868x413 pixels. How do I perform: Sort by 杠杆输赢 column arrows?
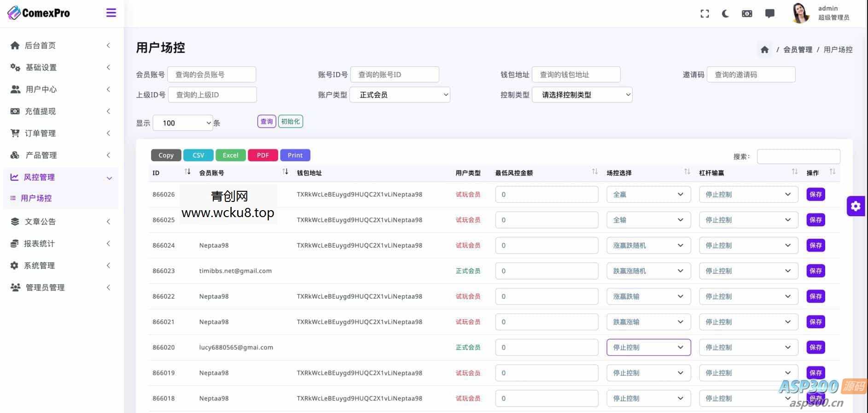coord(794,172)
